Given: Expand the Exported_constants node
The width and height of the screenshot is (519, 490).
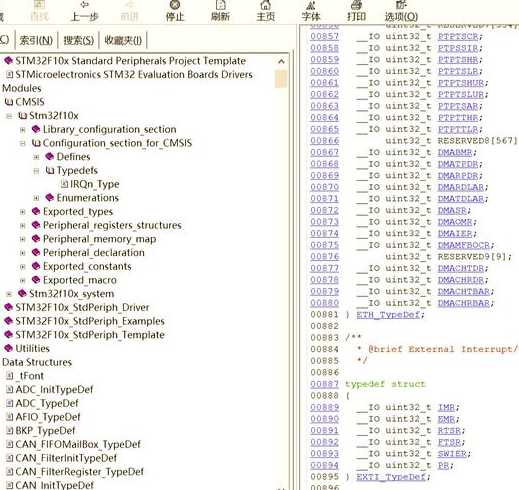Looking at the screenshot, I should tap(23, 266).
